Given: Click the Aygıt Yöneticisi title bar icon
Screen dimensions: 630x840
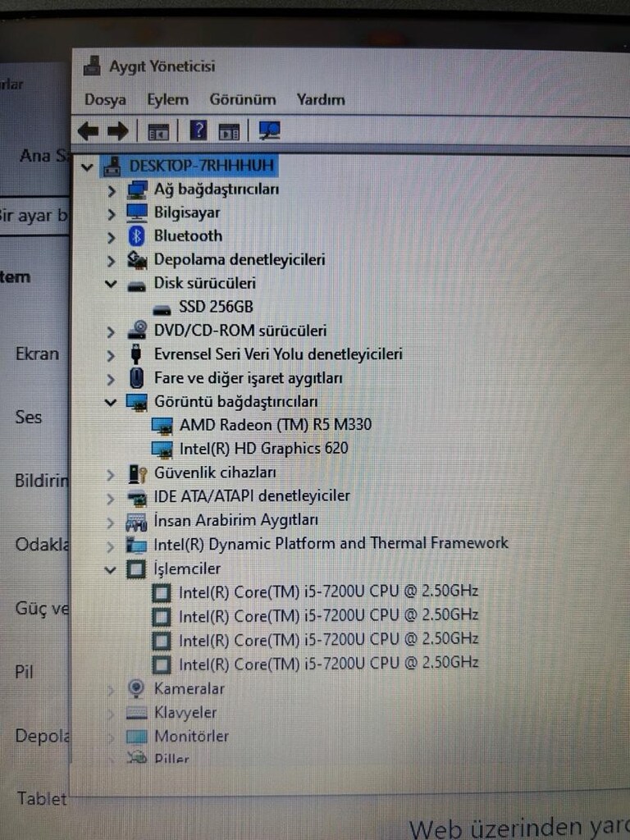Looking at the screenshot, I should 92,66.
